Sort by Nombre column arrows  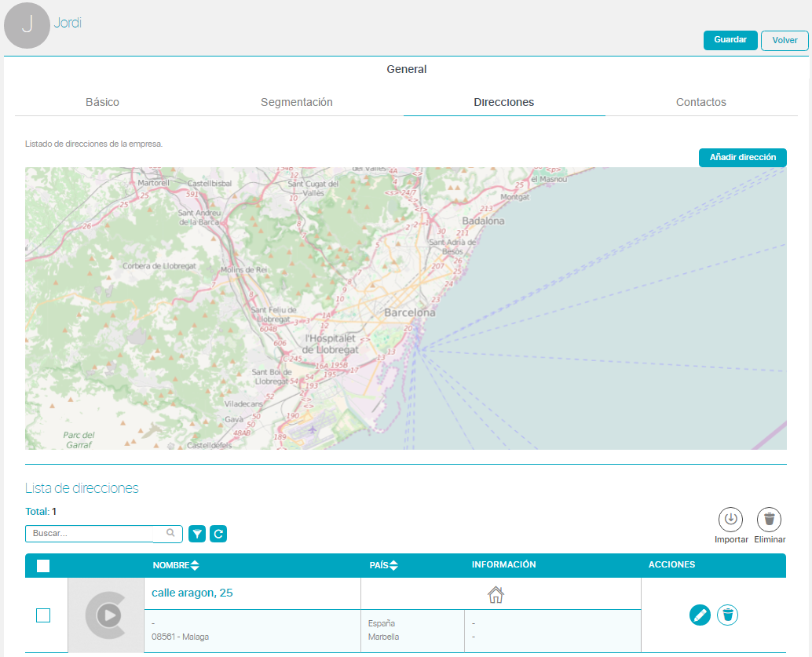pyautogui.click(x=195, y=566)
